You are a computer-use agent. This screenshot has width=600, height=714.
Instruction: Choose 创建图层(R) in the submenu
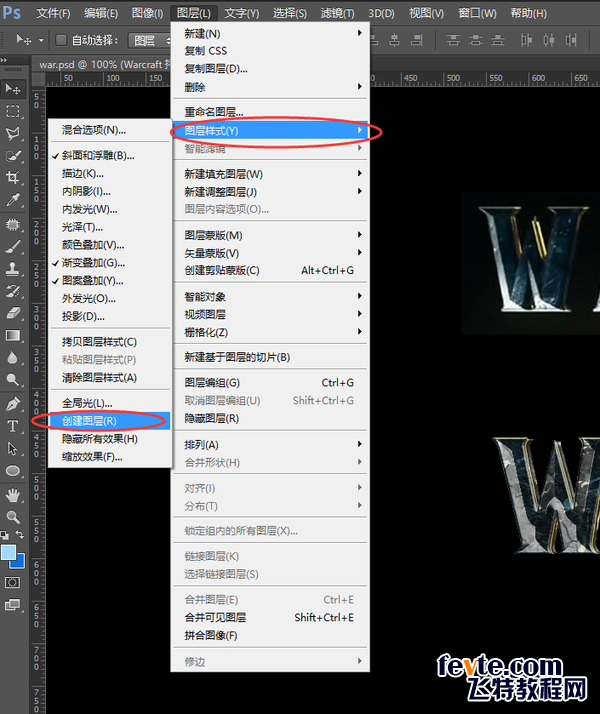point(109,421)
